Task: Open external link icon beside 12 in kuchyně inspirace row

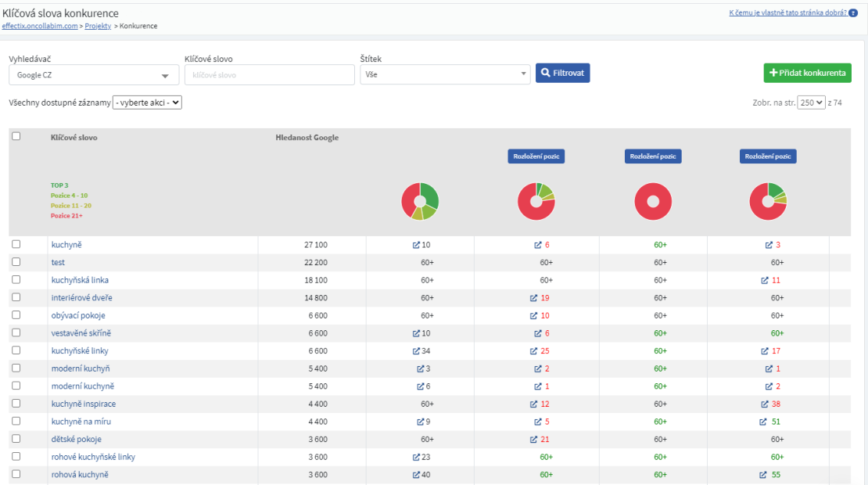Action: 533,404
